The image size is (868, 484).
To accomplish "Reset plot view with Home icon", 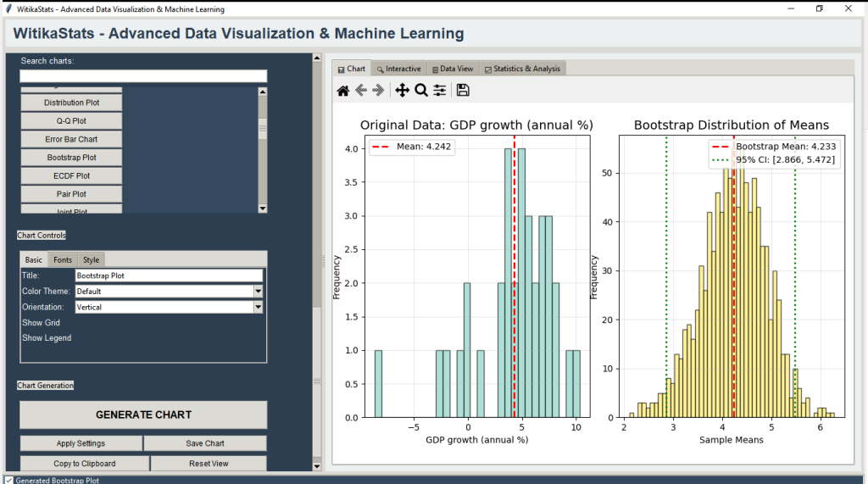I will pyautogui.click(x=343, y=90).
